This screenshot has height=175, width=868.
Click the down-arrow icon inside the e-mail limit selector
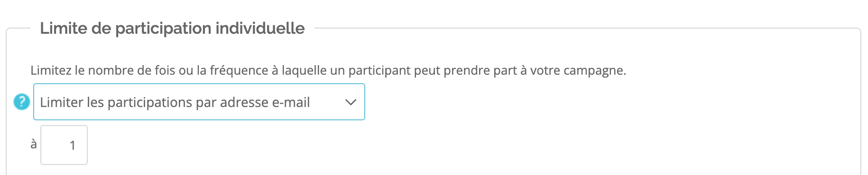(x=351, y=102)
